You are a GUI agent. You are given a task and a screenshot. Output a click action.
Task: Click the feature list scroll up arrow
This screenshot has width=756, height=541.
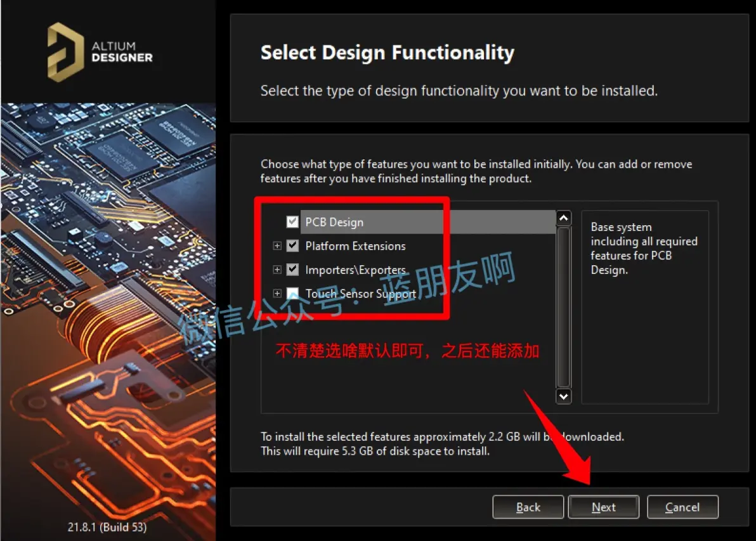point(563,219)
